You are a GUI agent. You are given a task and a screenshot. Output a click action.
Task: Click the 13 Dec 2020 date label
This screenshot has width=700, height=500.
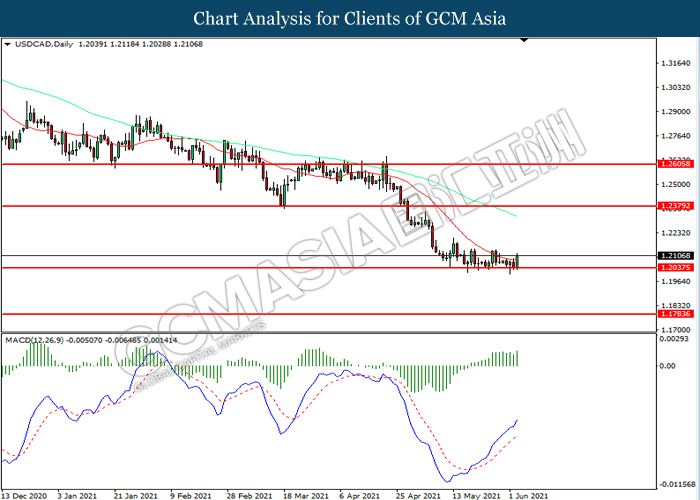click(25, 494)
